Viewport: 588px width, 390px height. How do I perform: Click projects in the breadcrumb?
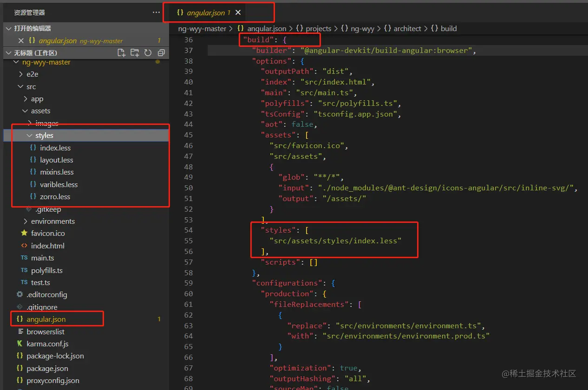click(x=318, y=29)
